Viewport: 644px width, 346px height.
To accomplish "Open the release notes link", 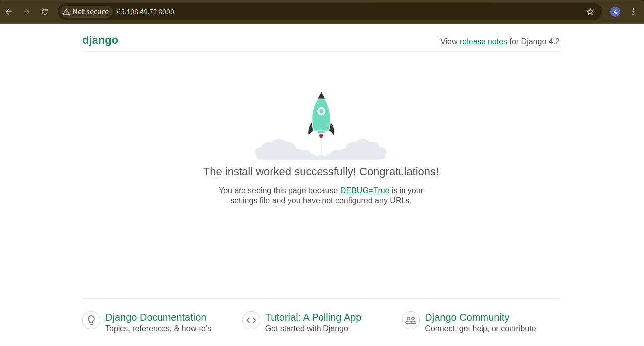I will pyautogui.click(x=483, y=42).
